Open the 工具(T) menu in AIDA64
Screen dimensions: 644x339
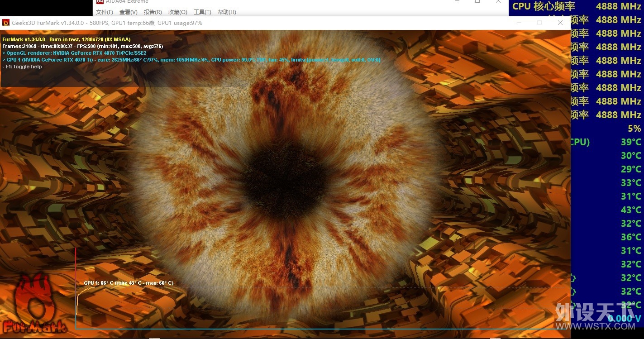(x=202, y=12)
